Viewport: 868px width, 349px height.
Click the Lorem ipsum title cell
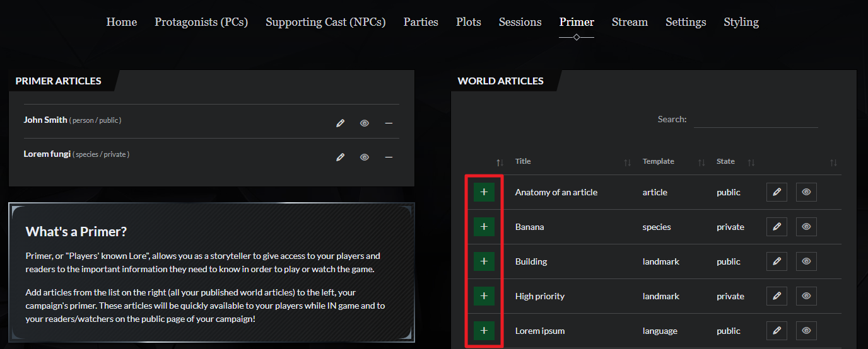tap(540, 331)
